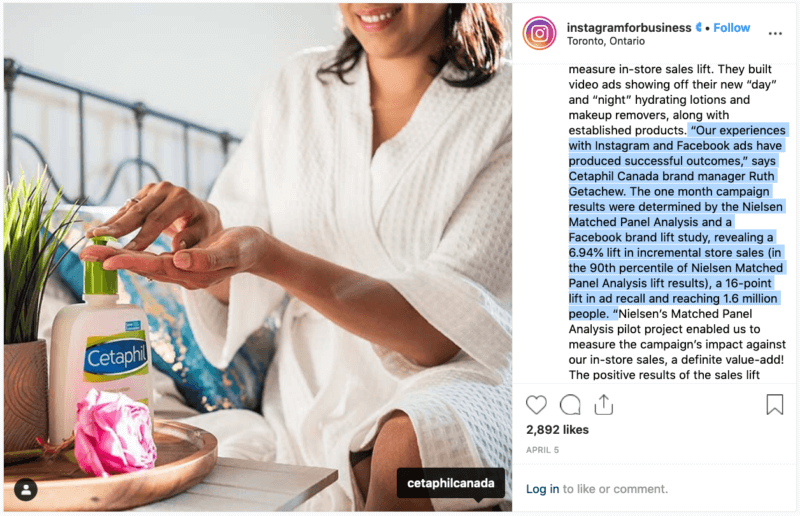Click the pink rose in the photo

[115, 431]
